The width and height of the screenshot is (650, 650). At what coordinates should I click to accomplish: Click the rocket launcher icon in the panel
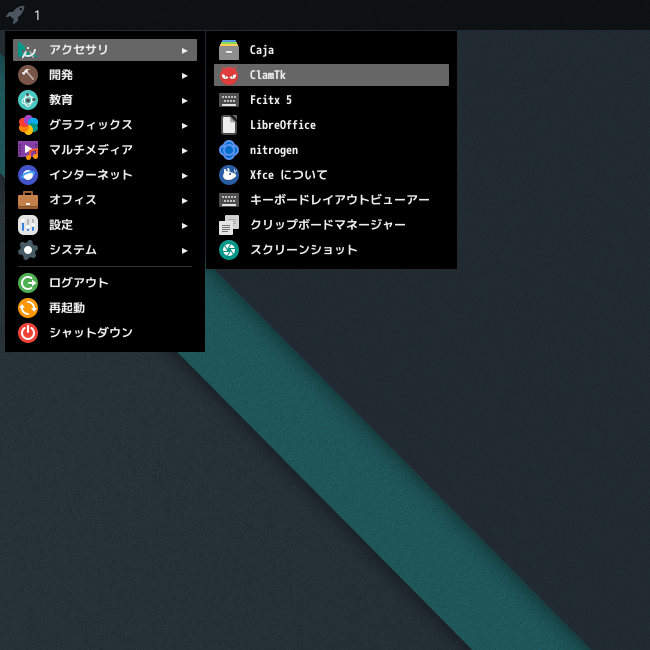click(x=15, y=15)
